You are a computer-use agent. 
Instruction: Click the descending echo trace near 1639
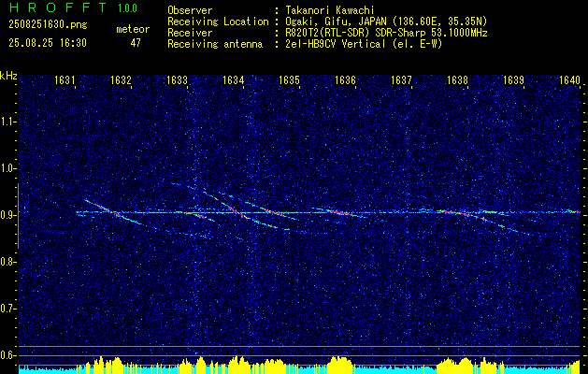point(505,226)
